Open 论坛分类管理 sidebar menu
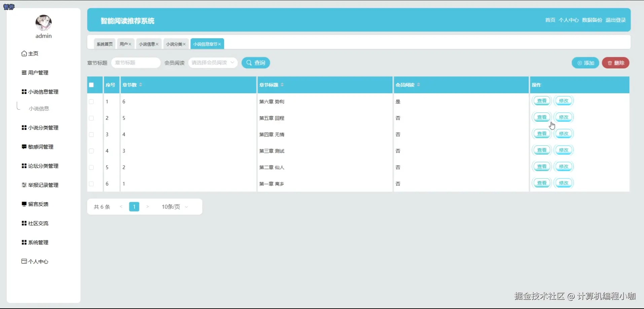 point(40,166)
